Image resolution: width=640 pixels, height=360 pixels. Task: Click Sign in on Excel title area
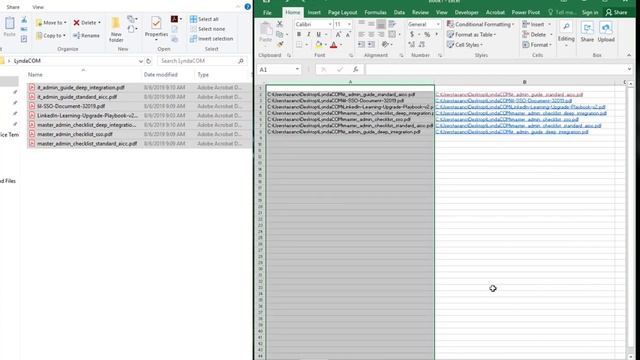[590, 13]
